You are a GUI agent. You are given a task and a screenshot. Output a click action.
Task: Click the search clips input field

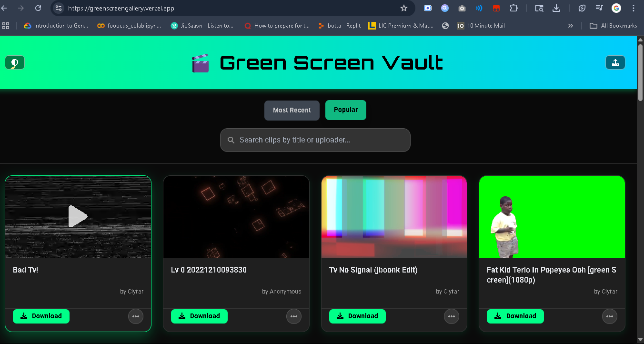[315, 140]
